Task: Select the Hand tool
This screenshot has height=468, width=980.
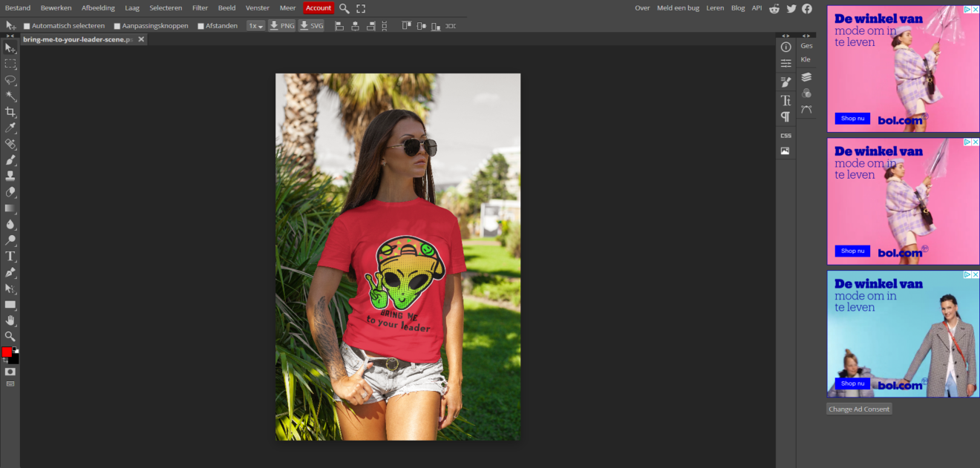Action: (10, 320)
